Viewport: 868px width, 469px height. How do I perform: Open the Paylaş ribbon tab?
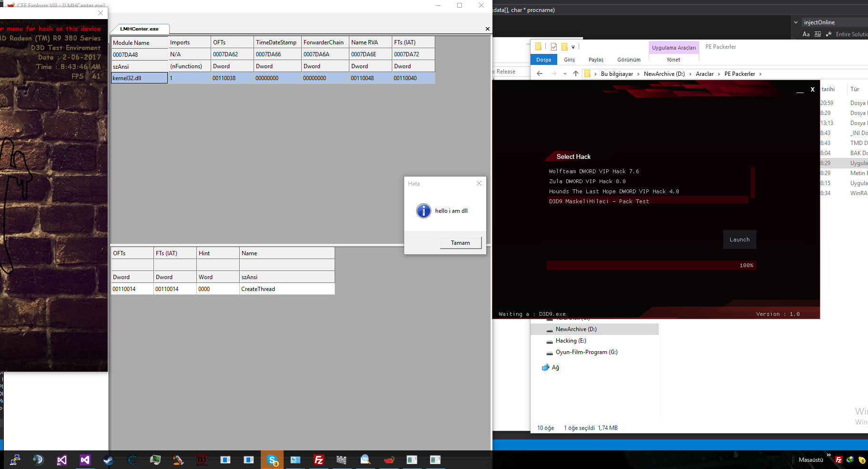596,60
